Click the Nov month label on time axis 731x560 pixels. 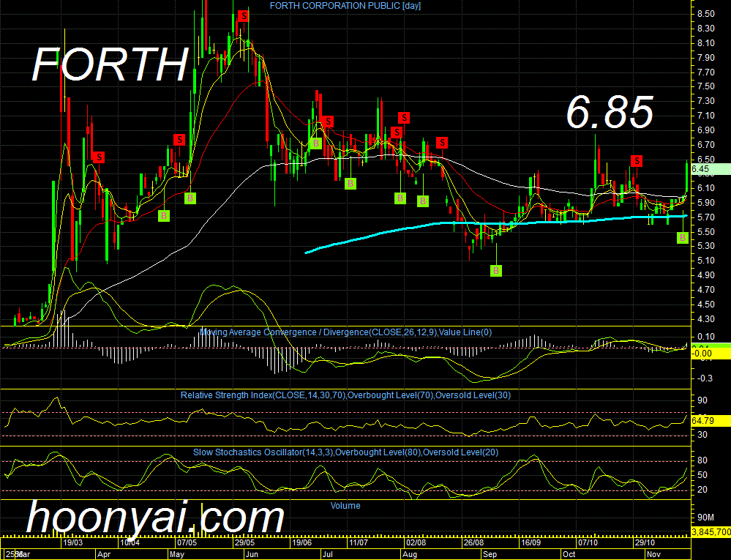coord(653,554)
